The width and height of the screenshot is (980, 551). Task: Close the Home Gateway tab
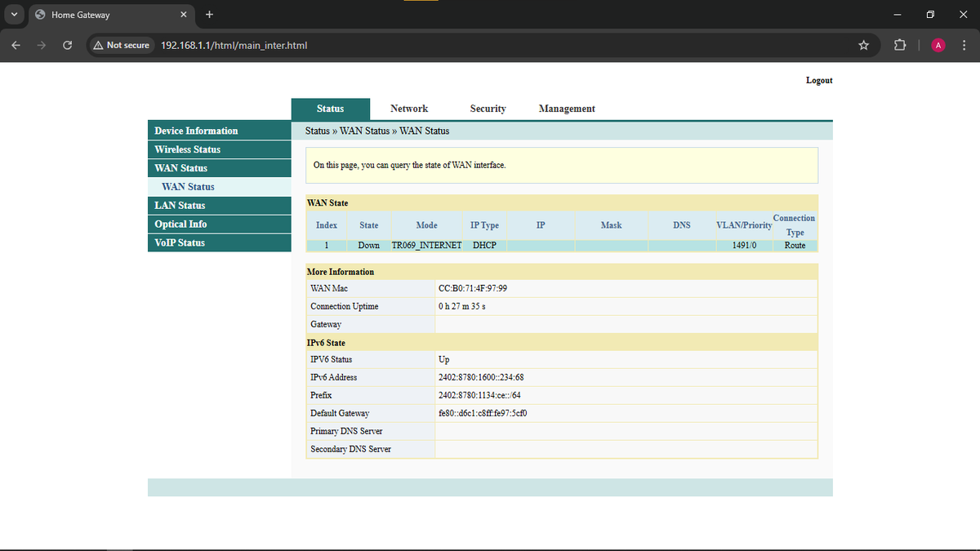[x=184, y=15]
